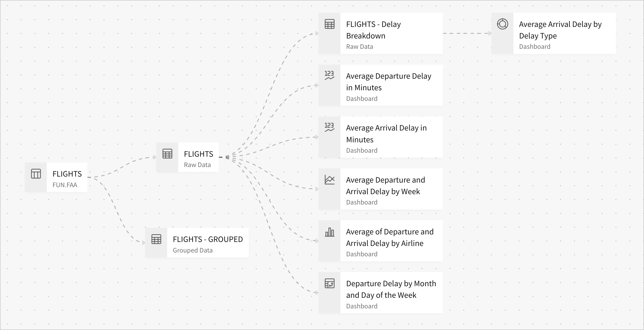Viewport: 644px width, 330px height.
Task: Click the FLIGHTS FUN.FAA source table icon
Action: click(36, 174)
